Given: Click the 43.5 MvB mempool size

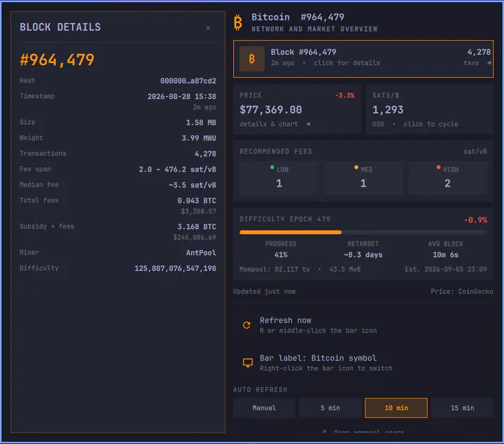Looking at the screenshot, I should (x=344, y=270).
